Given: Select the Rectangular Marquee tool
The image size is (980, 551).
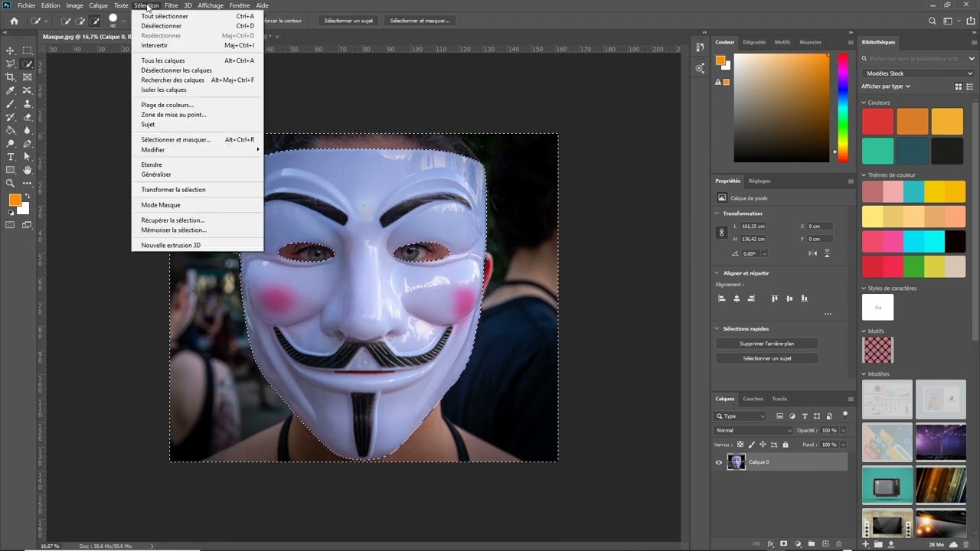Looking at the screenshot, I should (28, 51).
